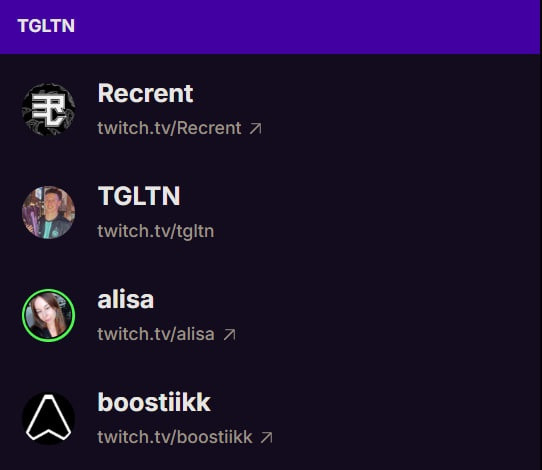Click the TGLTN title in purple header
The width and height of the screenshot is (542, 470).
(x=46, y=26)
